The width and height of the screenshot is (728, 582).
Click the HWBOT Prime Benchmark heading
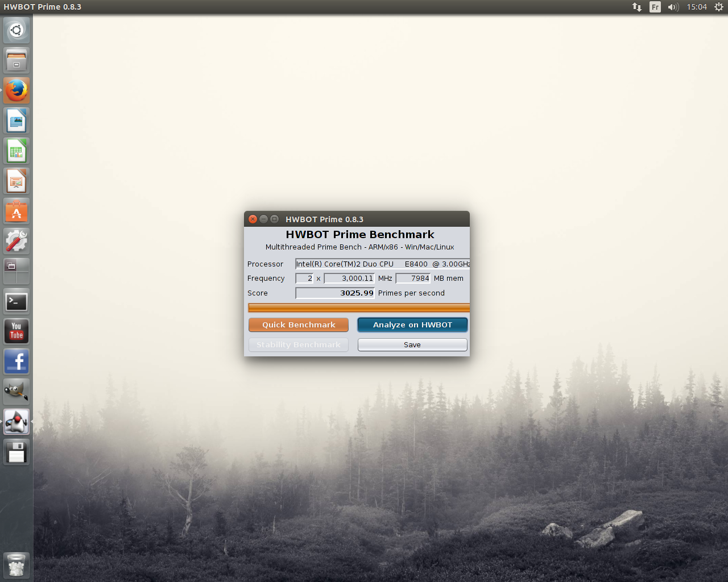pyautogui.click(x=360, y=234)
